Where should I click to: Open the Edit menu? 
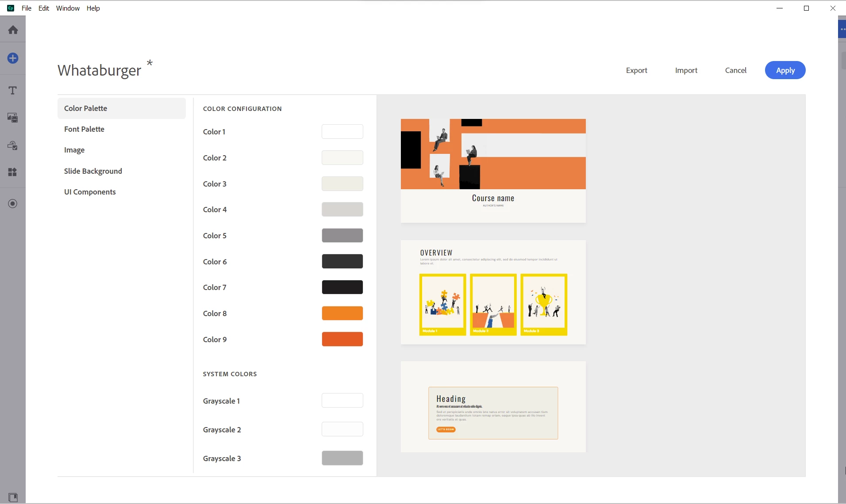[x=44, y=8]
